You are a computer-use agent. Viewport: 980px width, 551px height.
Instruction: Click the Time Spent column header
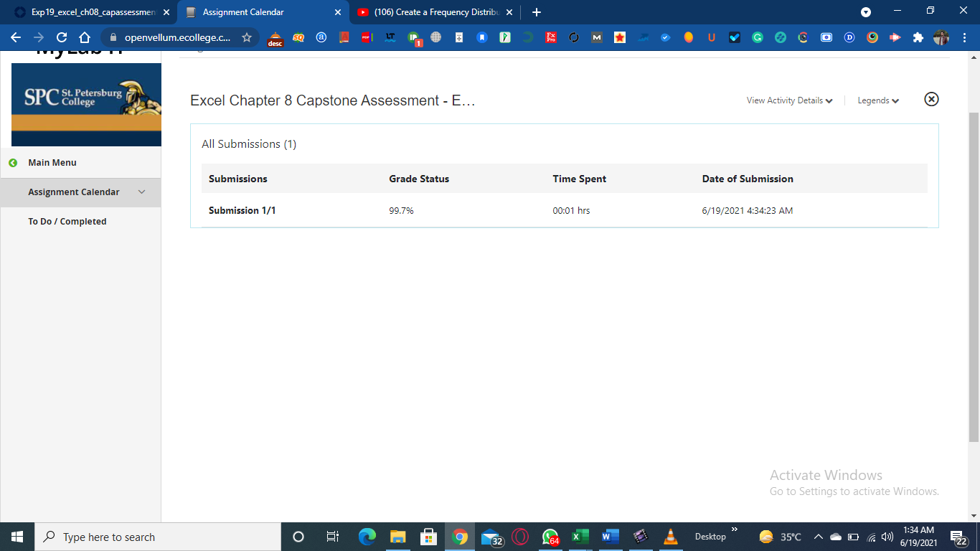[x=580, y=179]
